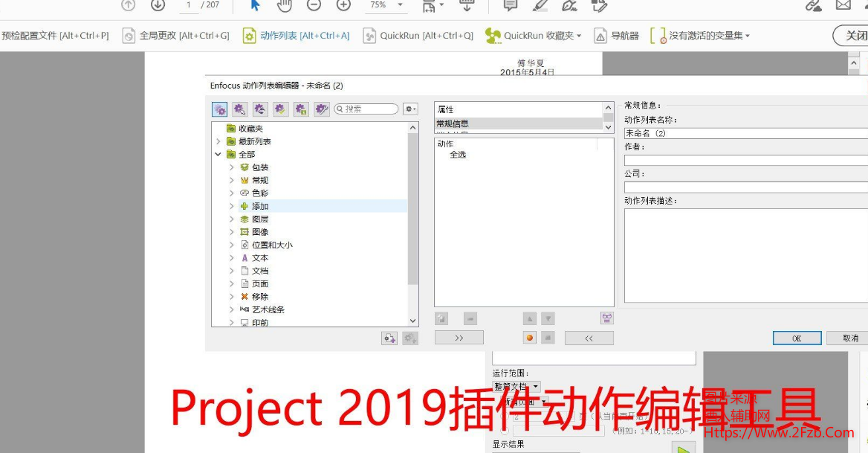Viewport: 868px width, 453px height.
Task: Click the OK button
Action: click(x=797, y=338)
